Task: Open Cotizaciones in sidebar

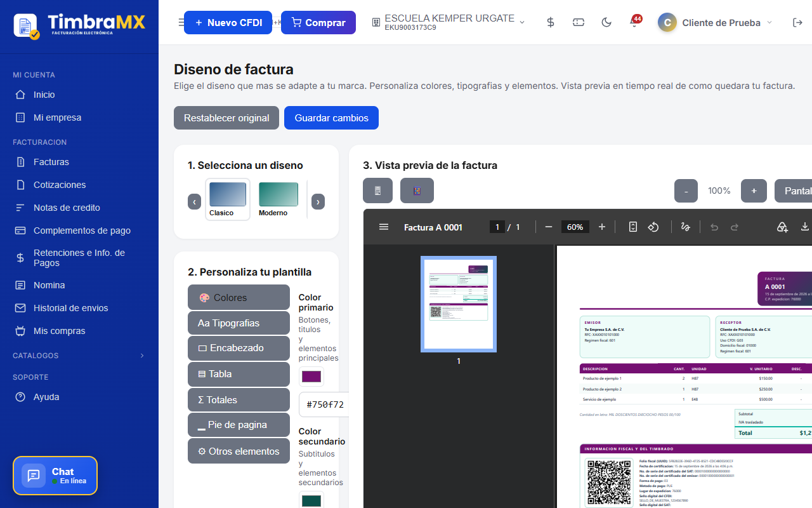Action: 79,185
